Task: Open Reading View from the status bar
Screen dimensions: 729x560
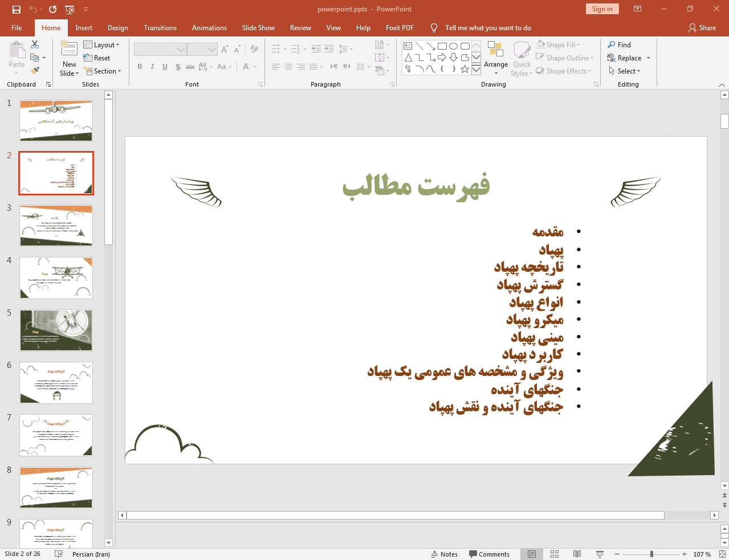Action: (577, 554)
